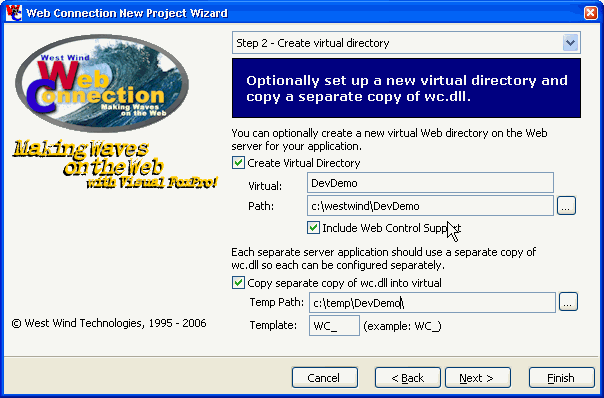The image size is (604, 398).
Task: Click the blue banner about wc.dll
Action: (x=406, y=88)
